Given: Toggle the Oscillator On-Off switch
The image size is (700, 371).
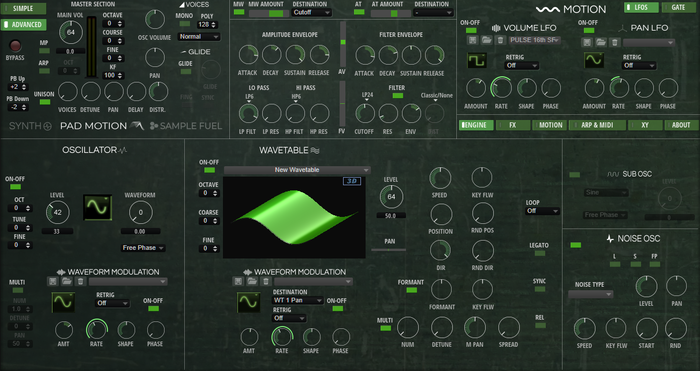Looking at the screenshot, I should point(15,187).
